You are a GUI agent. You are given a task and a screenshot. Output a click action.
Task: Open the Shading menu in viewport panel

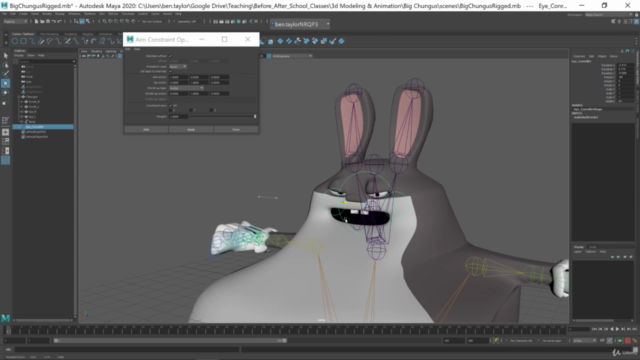[x=96, y=51]
